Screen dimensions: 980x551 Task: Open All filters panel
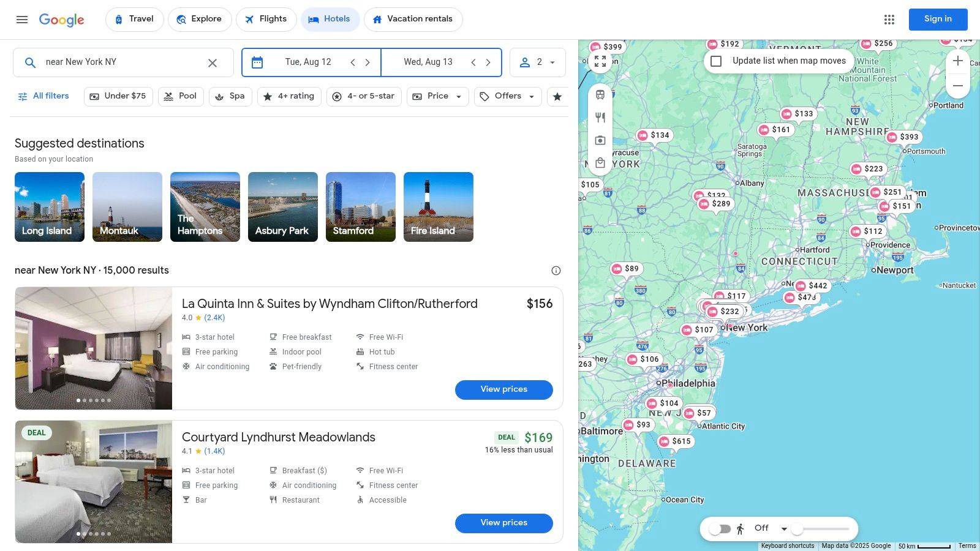(43, 96)
